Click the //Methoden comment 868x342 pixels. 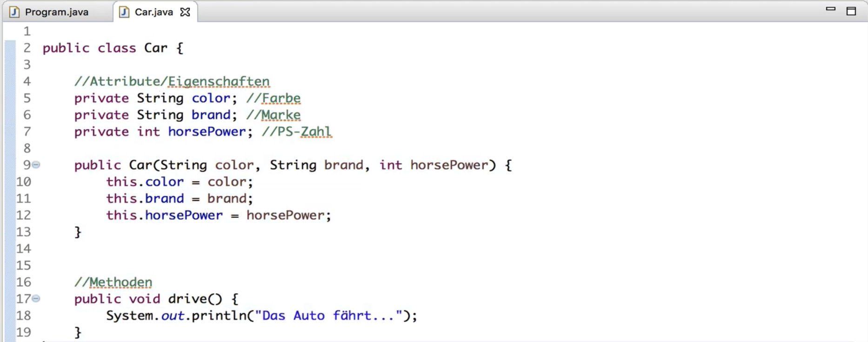[113, 282]
